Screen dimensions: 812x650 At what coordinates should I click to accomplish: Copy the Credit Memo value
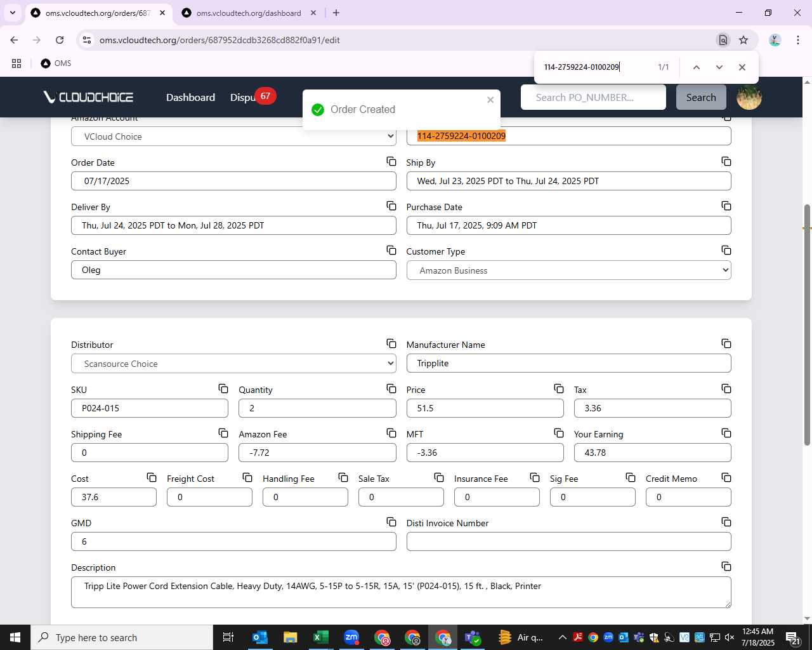pyautogui.click(x=726, y=477)
